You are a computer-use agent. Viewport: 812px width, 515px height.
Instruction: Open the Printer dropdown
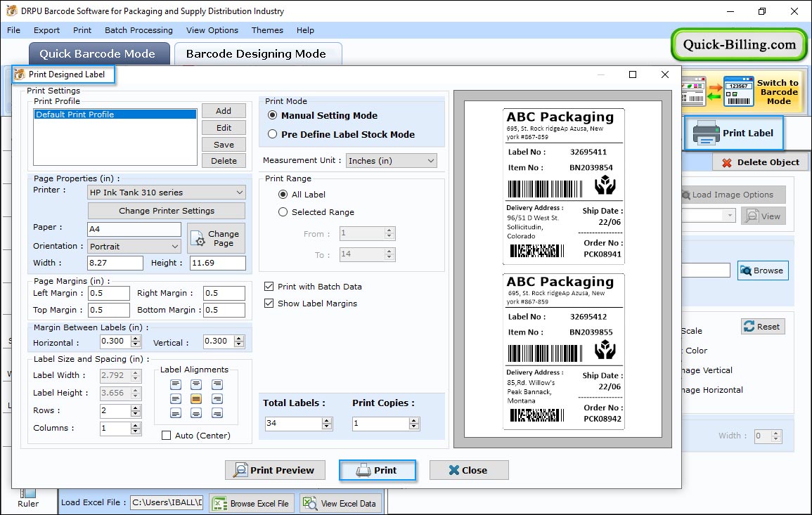(166, 193)
